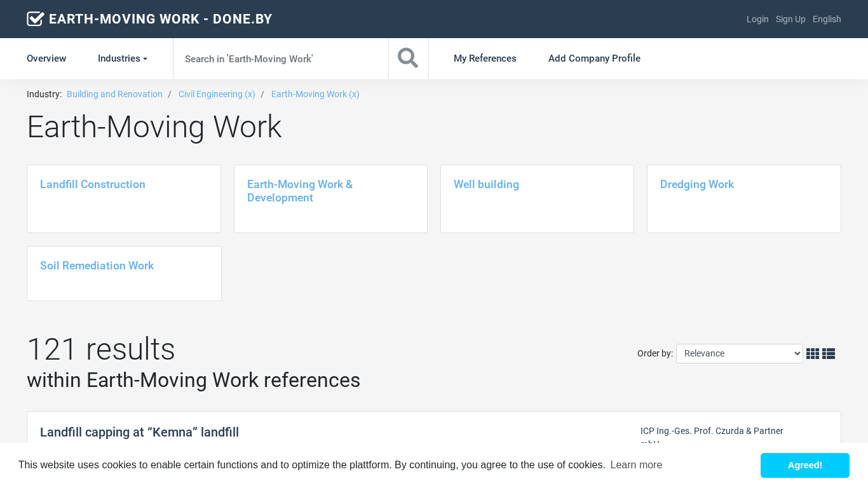Open Add Company Profile page
This screenshot has height=488, width=868.
point(594,58)
